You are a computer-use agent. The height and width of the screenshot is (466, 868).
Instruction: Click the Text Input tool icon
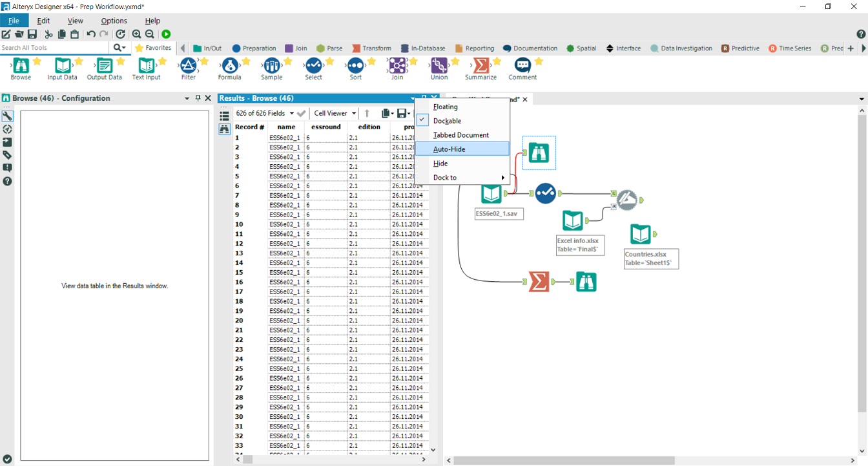pyautogui.click(x=147, y=66)
